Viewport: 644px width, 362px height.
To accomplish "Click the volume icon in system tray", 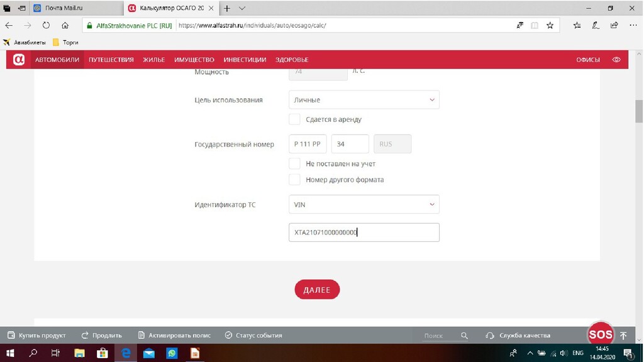I will tap(563, 353).
